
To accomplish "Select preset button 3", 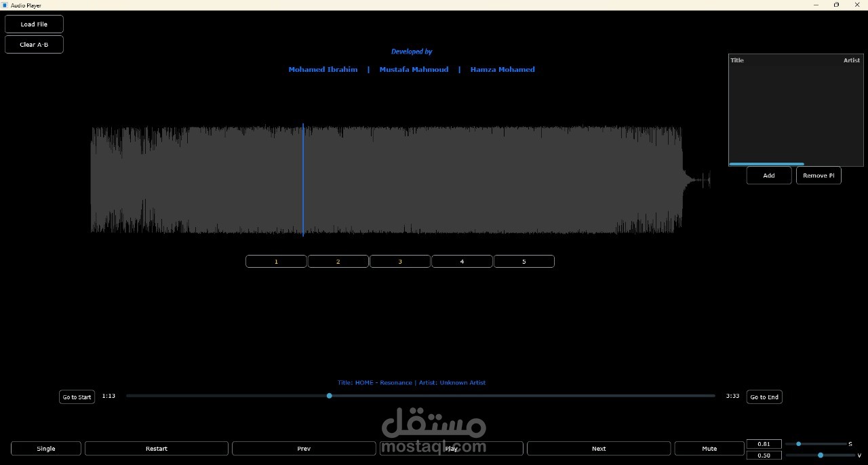I will [399, 261].
